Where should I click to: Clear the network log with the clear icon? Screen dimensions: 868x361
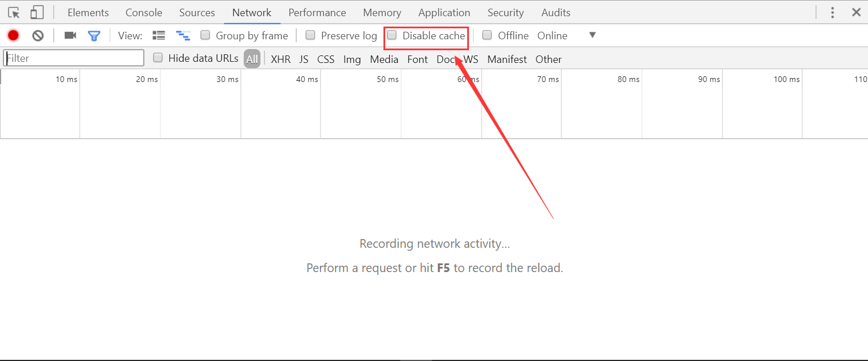(38, 35)
